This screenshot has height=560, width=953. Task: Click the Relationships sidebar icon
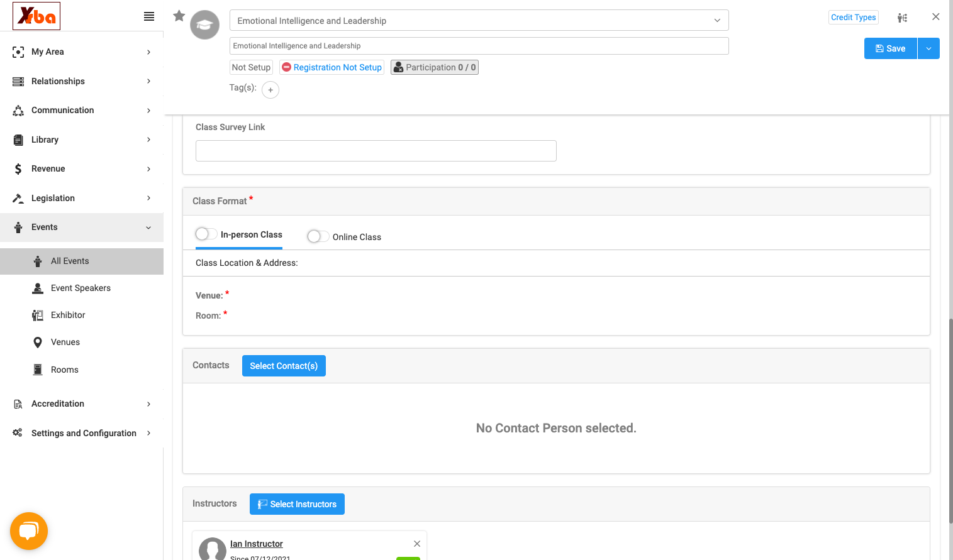click(18, 82)
